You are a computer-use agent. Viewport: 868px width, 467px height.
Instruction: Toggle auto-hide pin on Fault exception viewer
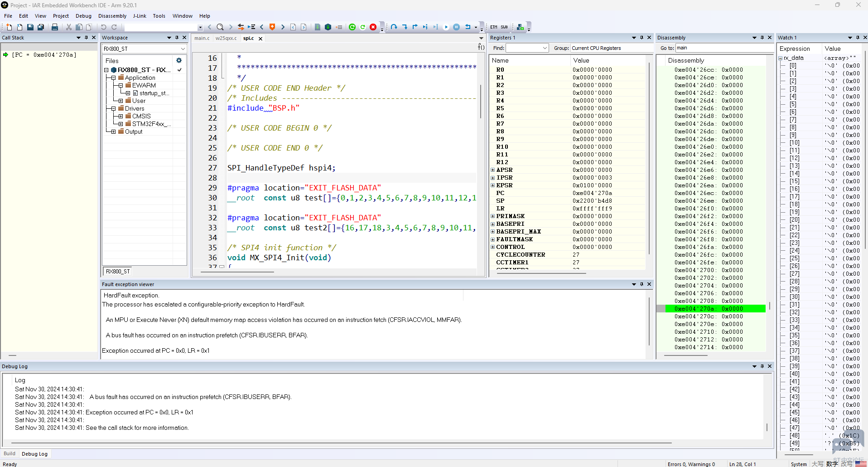(x=641, y=284)
